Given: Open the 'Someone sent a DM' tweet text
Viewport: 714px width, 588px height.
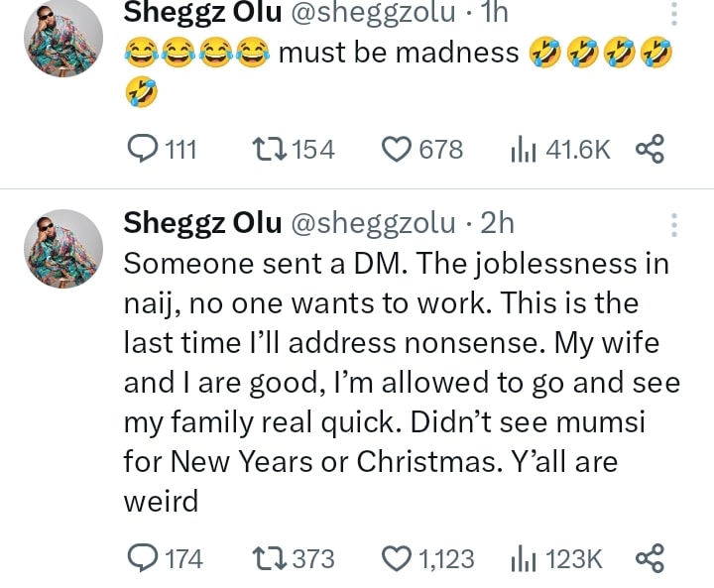Looking at the screenshot, I should click(x=397, y=382).
